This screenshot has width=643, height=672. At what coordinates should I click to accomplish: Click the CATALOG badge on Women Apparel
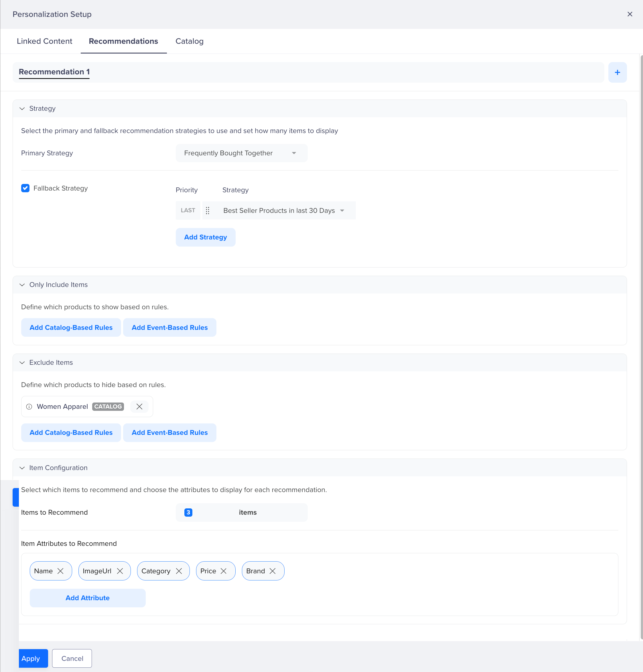pyautogui.click(x=108, y=407)
